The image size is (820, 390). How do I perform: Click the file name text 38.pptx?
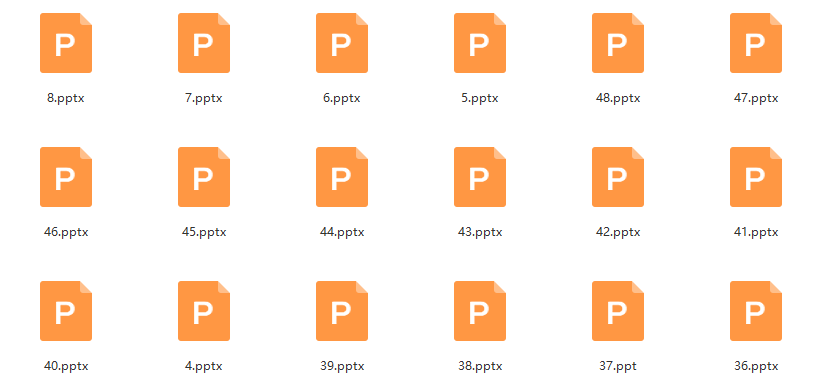point(480,366)
